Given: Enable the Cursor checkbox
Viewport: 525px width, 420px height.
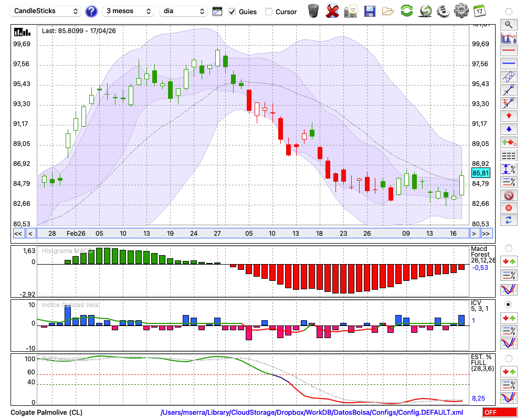Looking at the screenshot, I should click(x=268, y=12).
